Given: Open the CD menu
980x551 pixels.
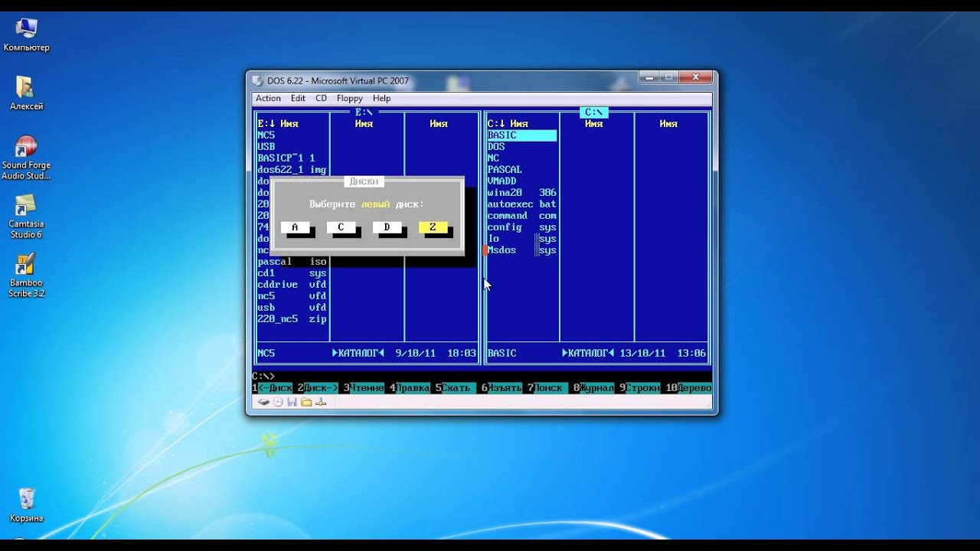Looking at the screenshot, I should (321, 98).
